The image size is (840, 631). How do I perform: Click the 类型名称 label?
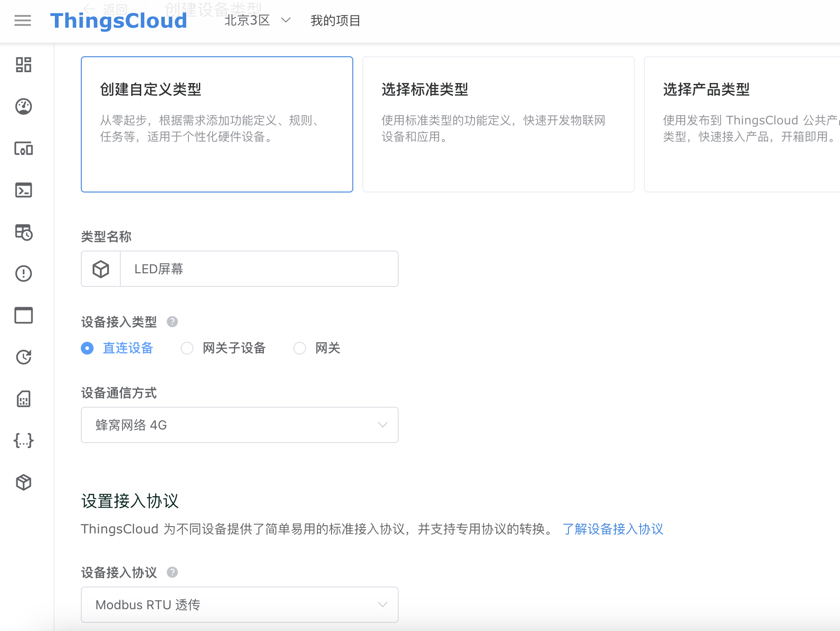[106, 237]
